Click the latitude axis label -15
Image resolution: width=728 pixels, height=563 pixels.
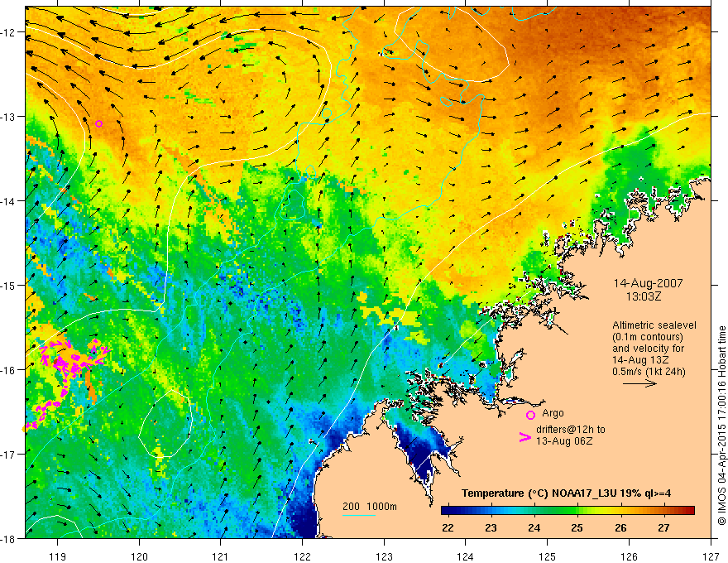(8, 285)
